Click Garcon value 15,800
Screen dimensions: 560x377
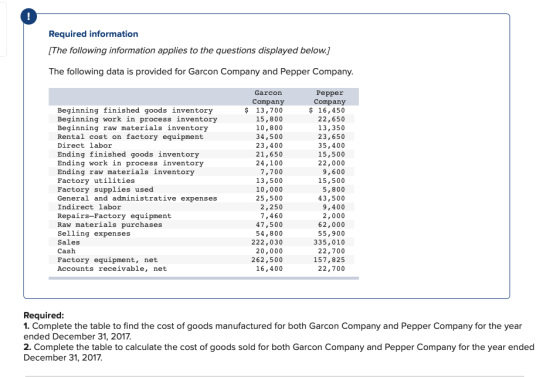click(269, 119)
